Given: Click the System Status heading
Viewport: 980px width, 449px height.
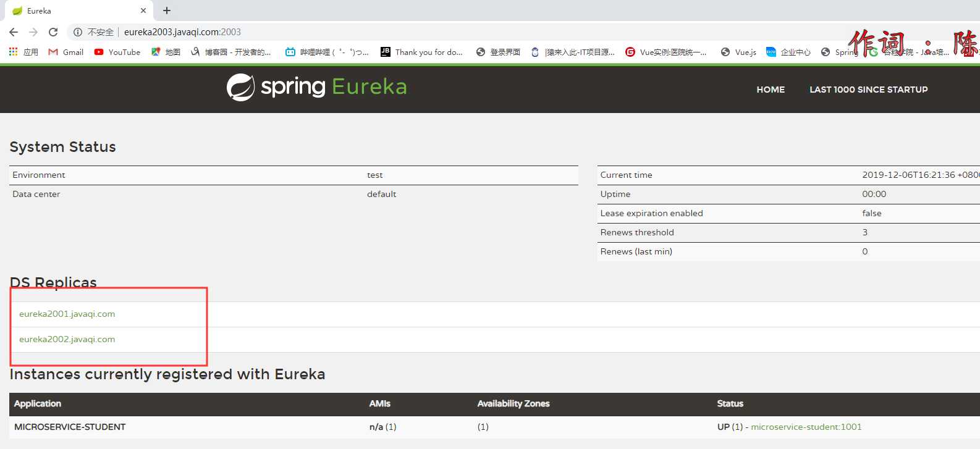Looking at the screenshot, I should 63,147.
